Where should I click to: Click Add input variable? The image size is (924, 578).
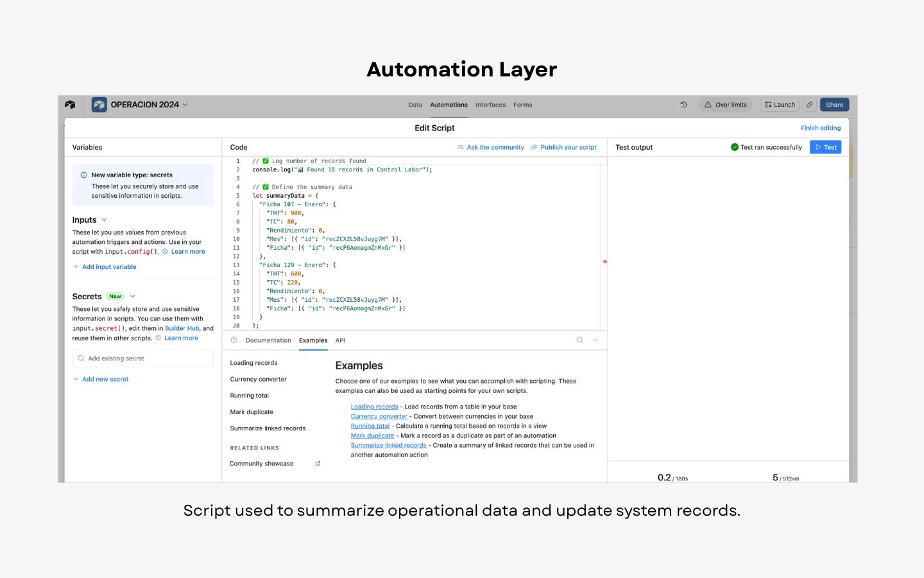pos(105,267)
